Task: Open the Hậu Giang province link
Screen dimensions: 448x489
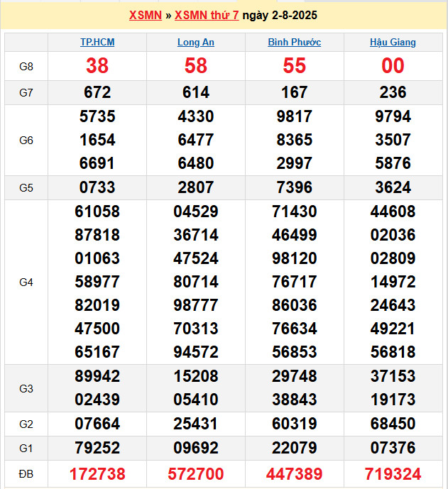Action: [393, 42]
